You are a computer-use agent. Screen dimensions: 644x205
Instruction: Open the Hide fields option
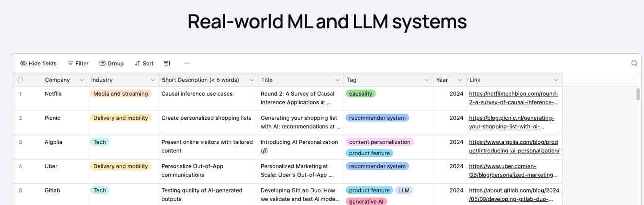(x=38, y=63)
